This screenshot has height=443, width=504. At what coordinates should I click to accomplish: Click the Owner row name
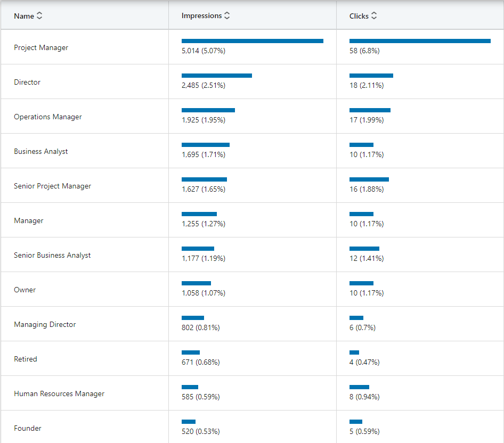[25, 290]
